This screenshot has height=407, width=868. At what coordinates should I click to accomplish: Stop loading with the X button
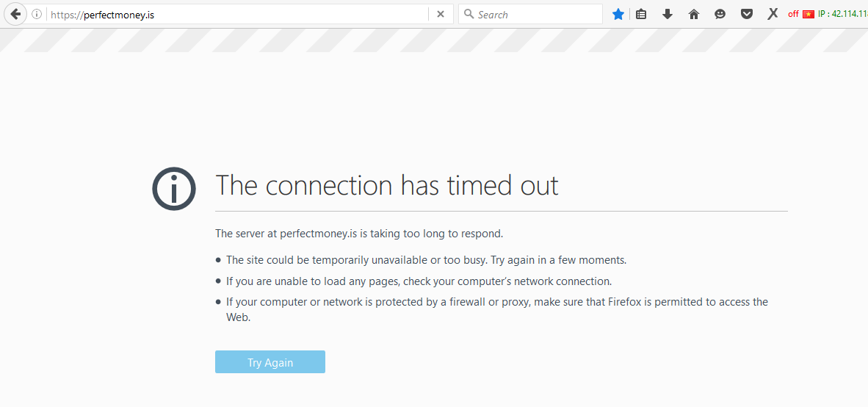[441, 14]
